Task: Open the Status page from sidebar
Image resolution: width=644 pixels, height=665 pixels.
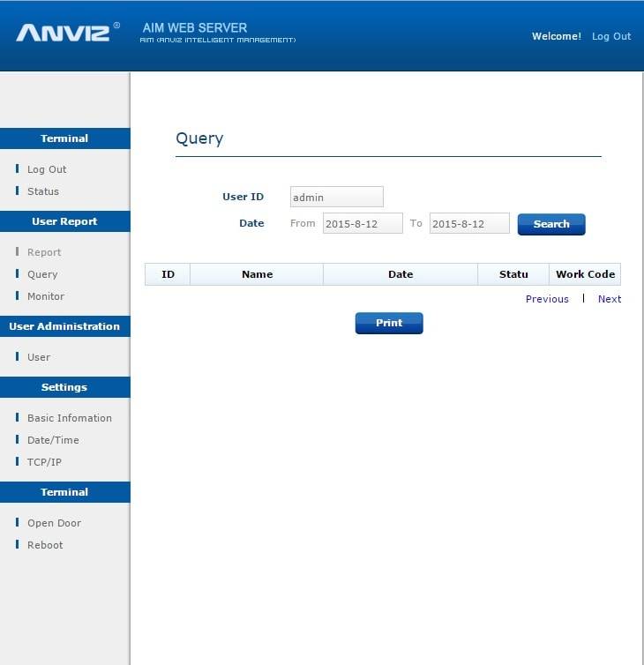Action: tap(43, 191)
